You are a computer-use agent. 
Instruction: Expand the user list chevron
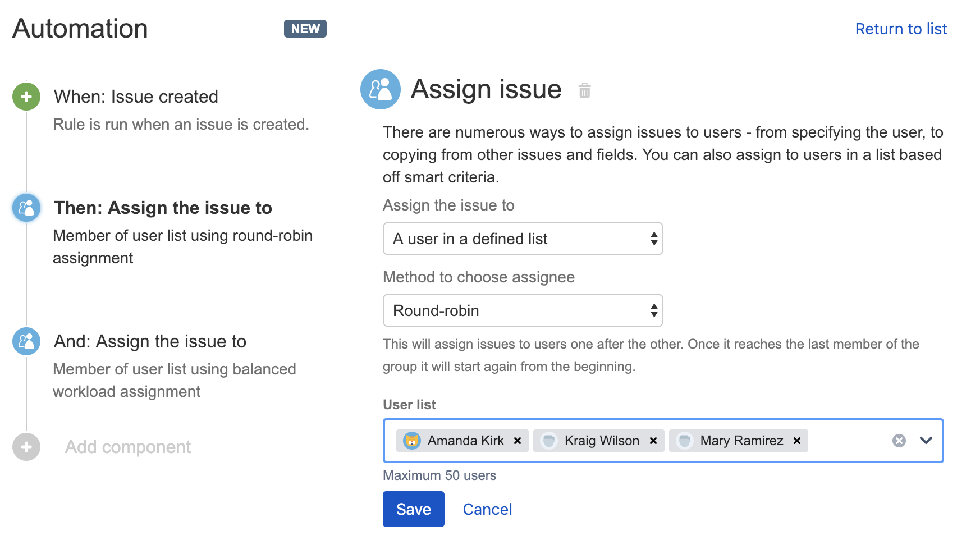[x=926, y=441]
